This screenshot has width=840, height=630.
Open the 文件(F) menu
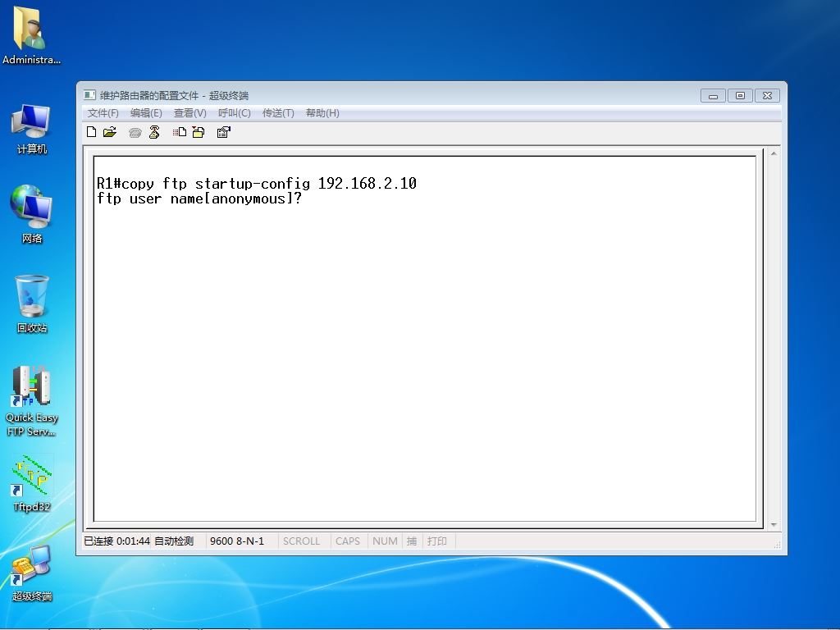click(x=103, y=113)
